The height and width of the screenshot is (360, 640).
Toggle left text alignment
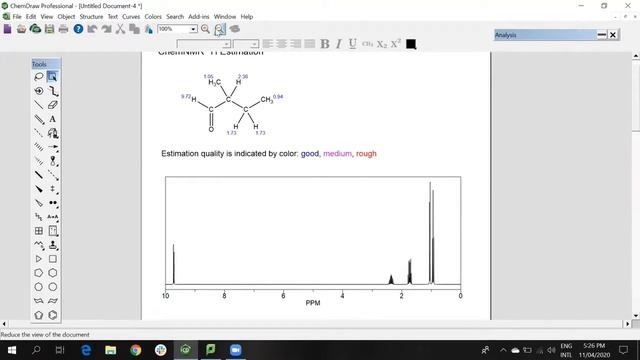[x=268, y=44]
